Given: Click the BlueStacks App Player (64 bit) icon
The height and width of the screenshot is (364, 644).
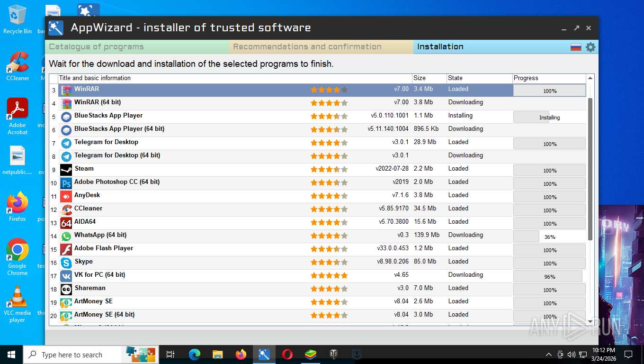Looking at the screenshot, I should tap(66, 130).
